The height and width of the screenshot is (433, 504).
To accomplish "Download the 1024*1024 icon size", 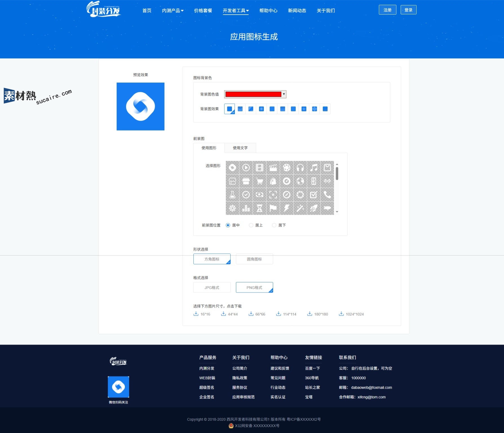I will tap(351, 314).
